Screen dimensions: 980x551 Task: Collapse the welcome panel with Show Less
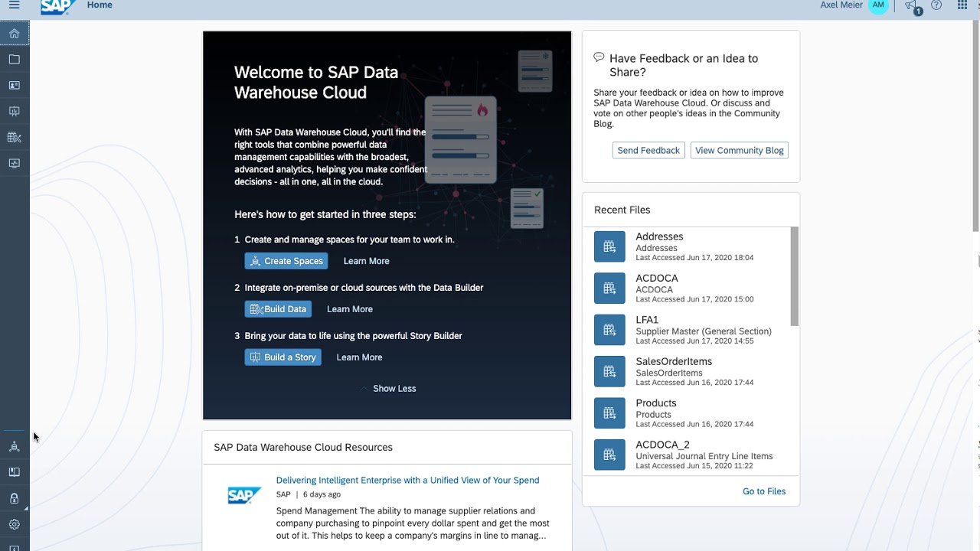pyautogui.click(x=388, y=389)
